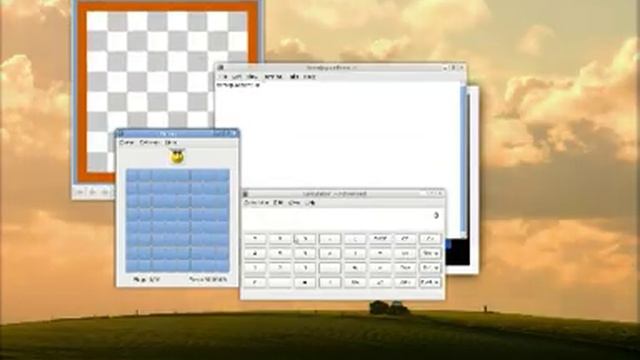Click the 1 key on the calculator
Screen dimensions: 640x360
point(255,268)
